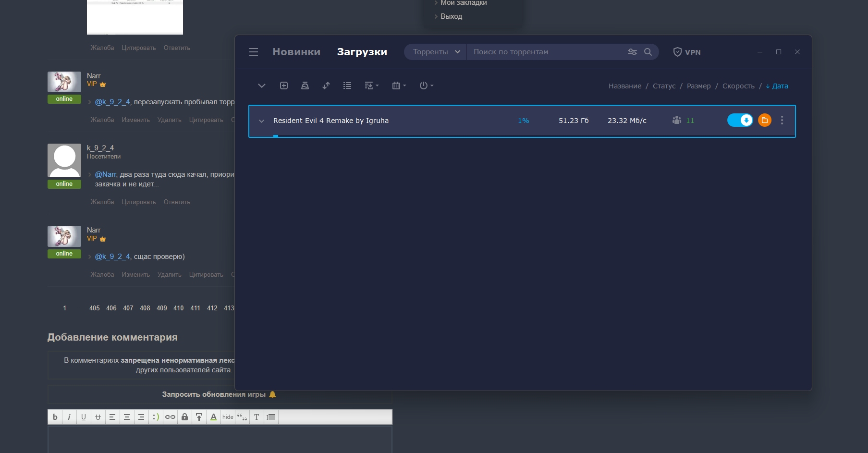Screen dimensions: 868x453
Task: Open the search filter settings icon
Action: 632,52
